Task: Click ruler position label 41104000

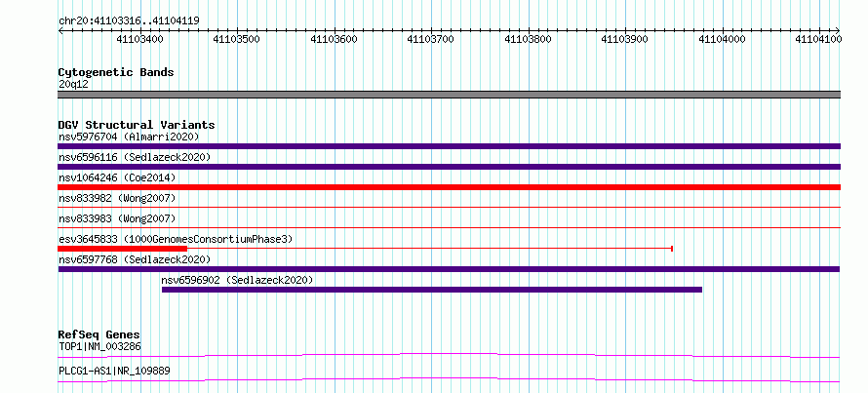Action: (x=723, y=39)
